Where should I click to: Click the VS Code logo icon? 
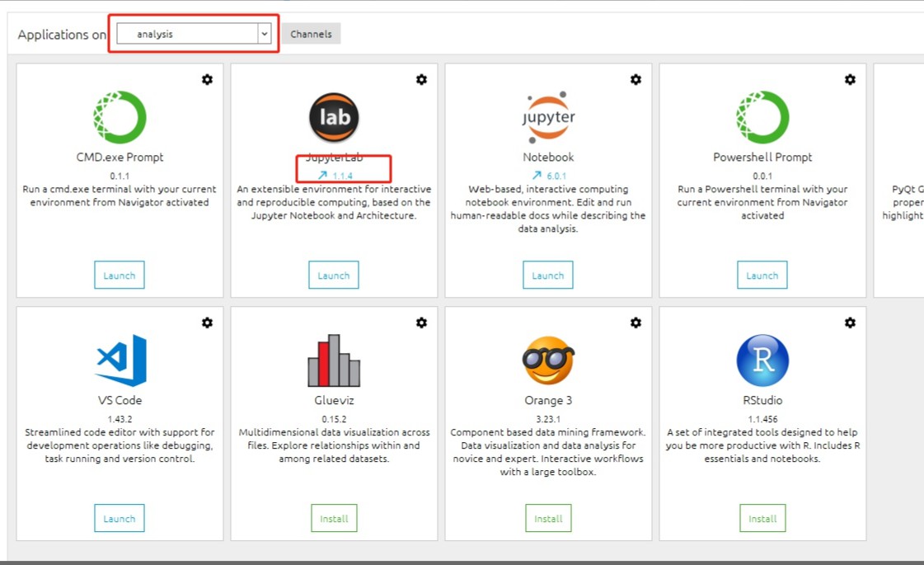[x=121, y=360]
